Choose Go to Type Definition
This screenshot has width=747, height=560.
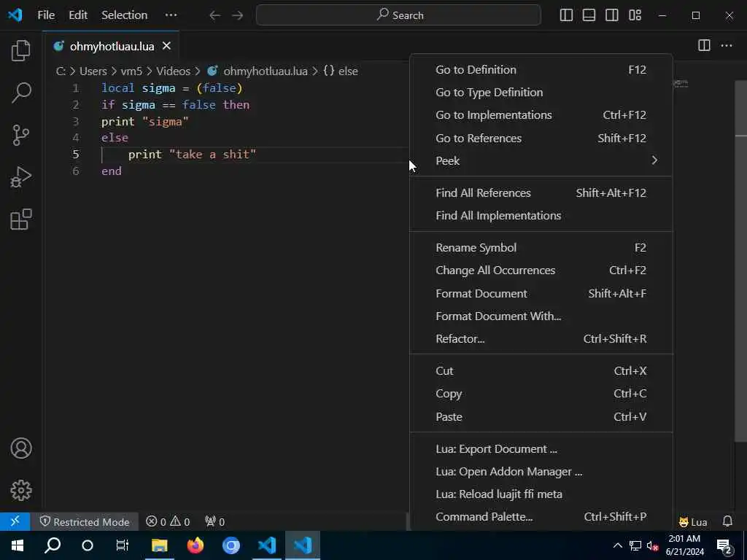click(541, 93)
